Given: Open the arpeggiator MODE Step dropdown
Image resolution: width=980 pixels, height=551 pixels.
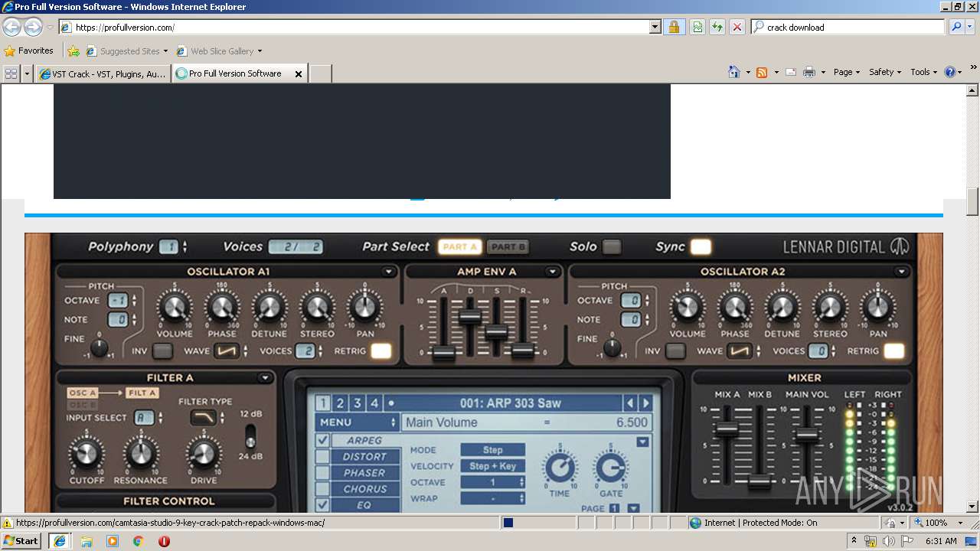Looking at the screenshot, I should (x=492, y=450).
